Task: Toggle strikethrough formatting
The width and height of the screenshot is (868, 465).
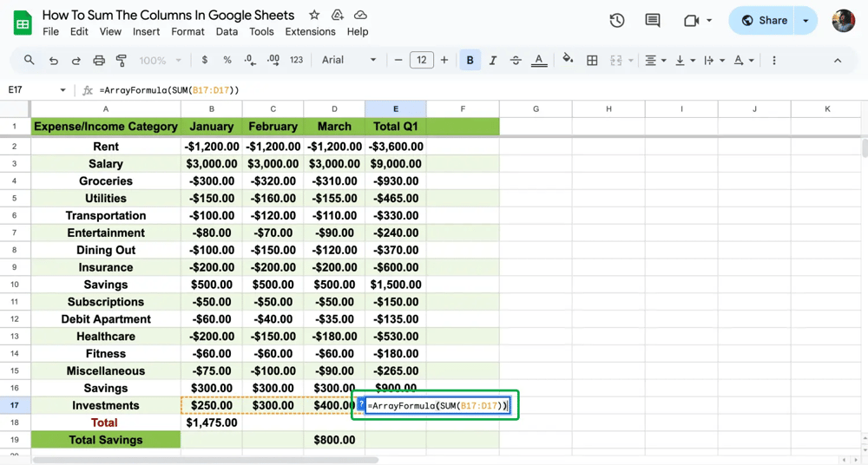Action: tap(516, 61)
